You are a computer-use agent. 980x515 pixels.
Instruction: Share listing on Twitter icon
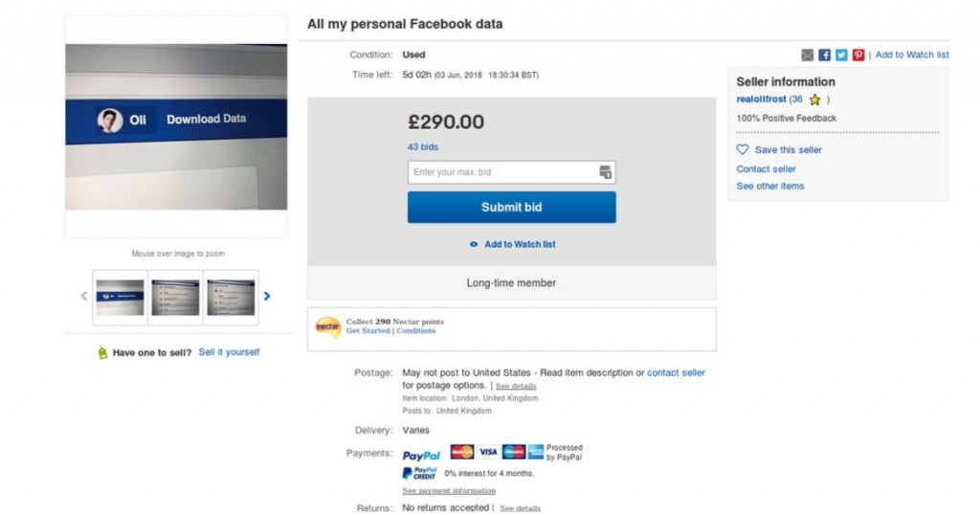841,55
